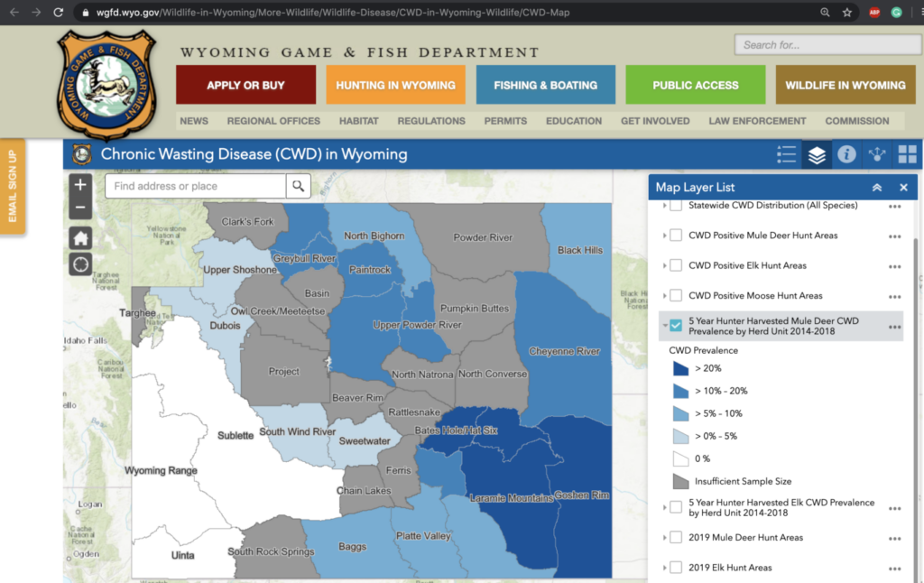Focus the site Search for... box
The height and width of the screenshot is (583, 924).
(827, 45)
